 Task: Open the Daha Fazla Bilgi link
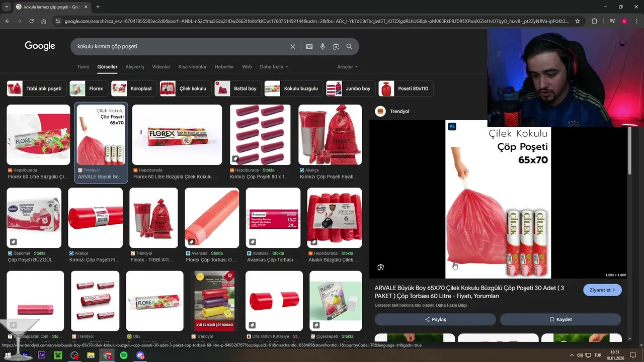pos(451,305)
